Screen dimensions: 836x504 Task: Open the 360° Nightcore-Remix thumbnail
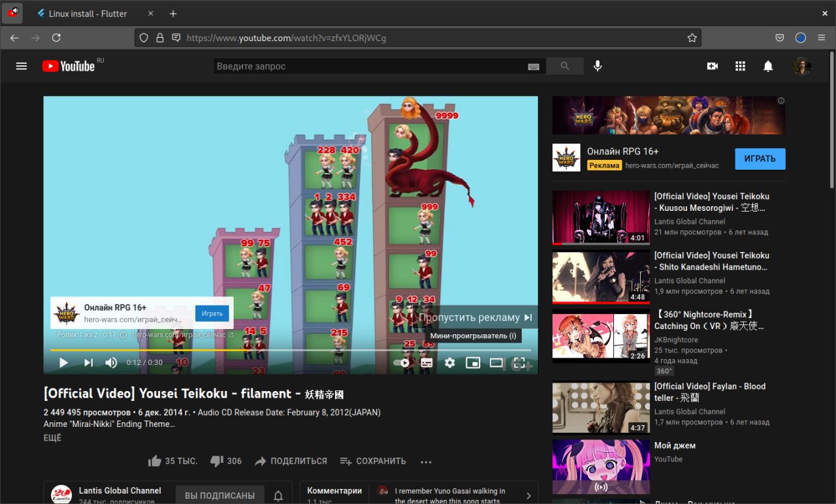601,335
